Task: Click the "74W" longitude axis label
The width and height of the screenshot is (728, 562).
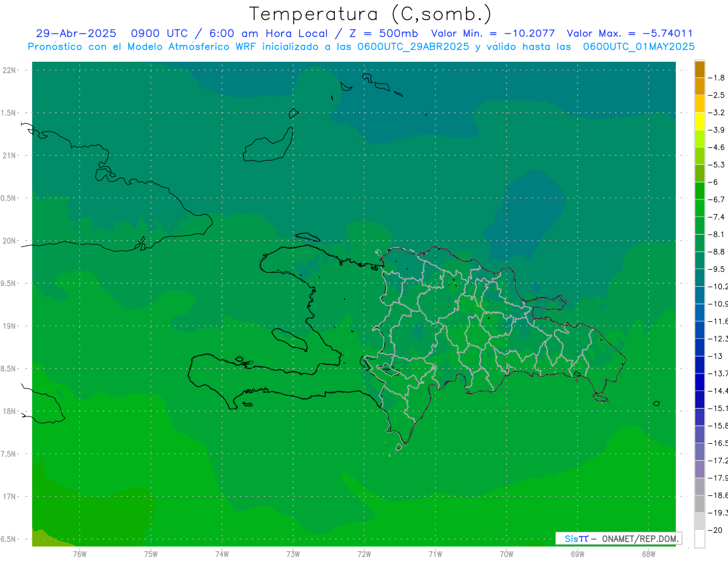Action: [222, 554]
